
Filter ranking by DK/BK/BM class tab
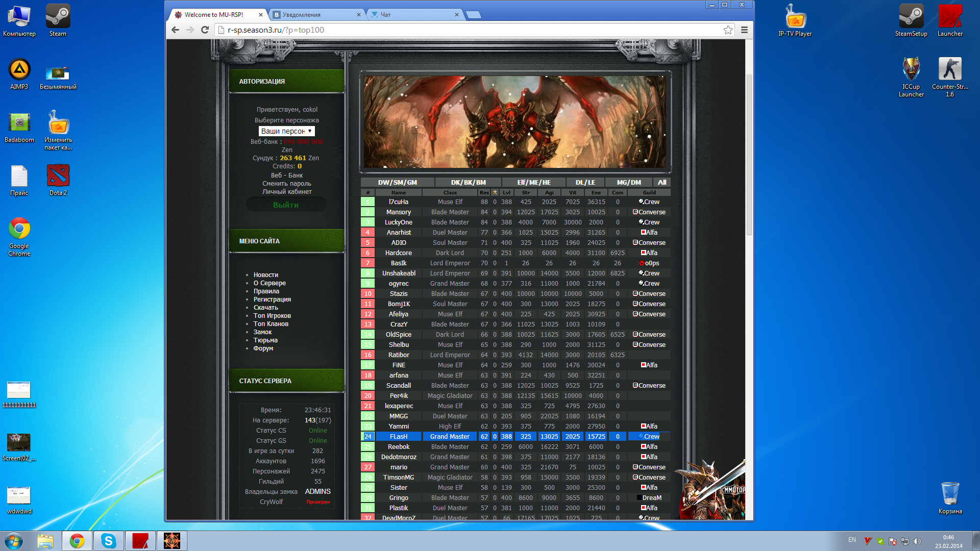(x=468, y=183)
